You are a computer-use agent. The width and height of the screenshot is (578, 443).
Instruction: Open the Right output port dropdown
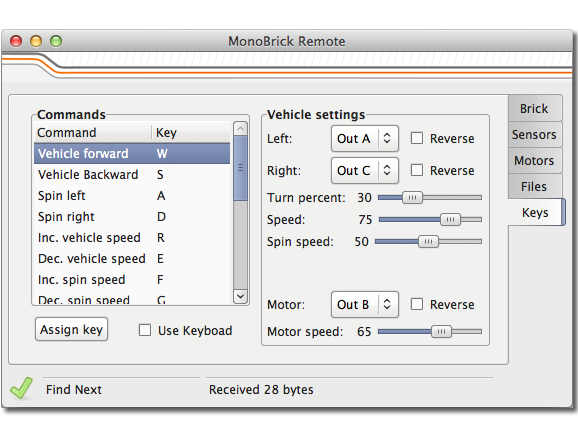click(365, 171)
